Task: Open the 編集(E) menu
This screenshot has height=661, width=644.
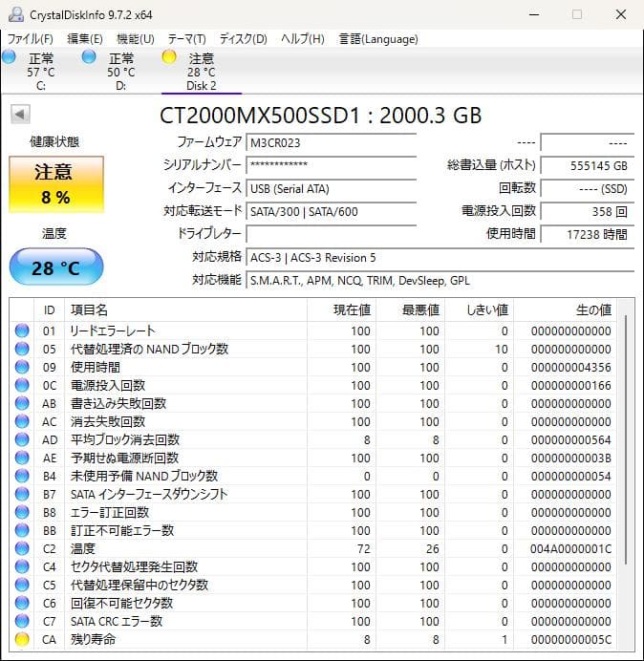Action: tap(85, 39)
